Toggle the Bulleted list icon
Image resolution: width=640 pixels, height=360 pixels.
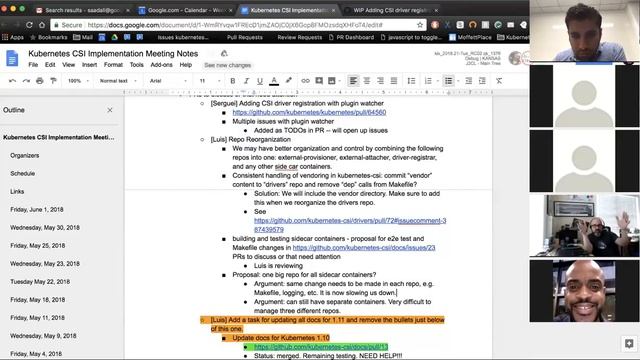[449, 81]
